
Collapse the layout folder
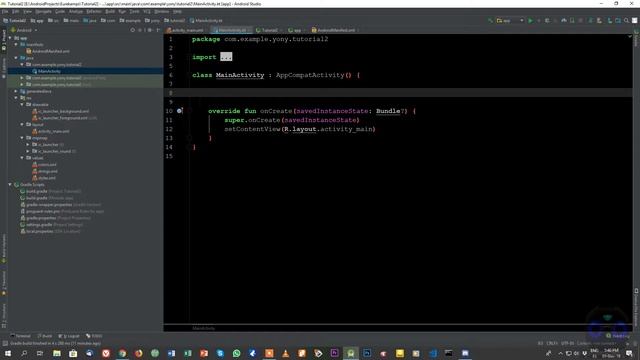tap(22, 124)
